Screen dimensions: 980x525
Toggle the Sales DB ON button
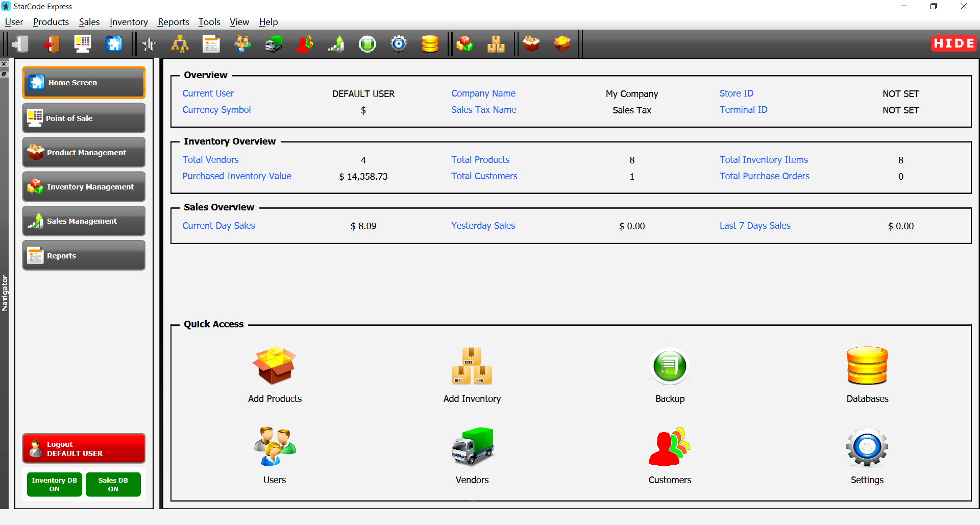tap(113, 484)
